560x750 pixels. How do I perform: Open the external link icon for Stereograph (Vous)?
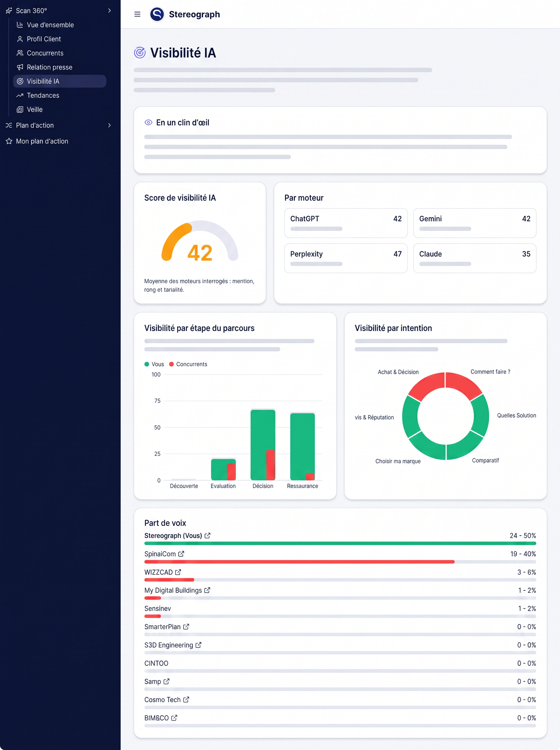click(x=207, y=536)
